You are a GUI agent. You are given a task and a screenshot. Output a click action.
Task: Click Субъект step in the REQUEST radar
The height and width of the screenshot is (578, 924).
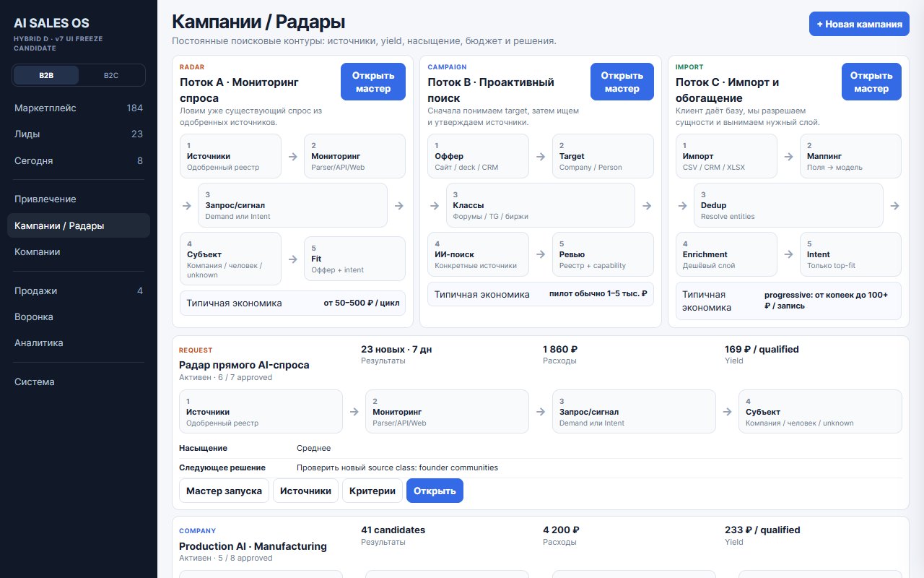click(820, 412)
